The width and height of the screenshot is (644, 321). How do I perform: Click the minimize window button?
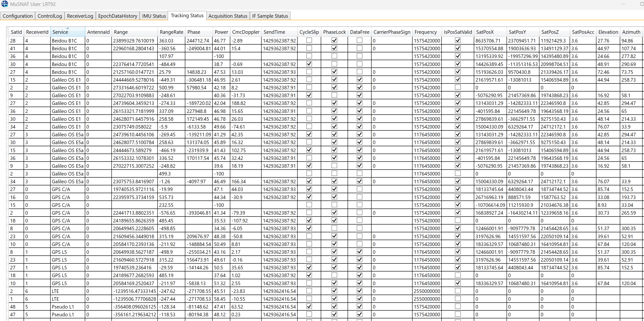[x=623, y=4]
